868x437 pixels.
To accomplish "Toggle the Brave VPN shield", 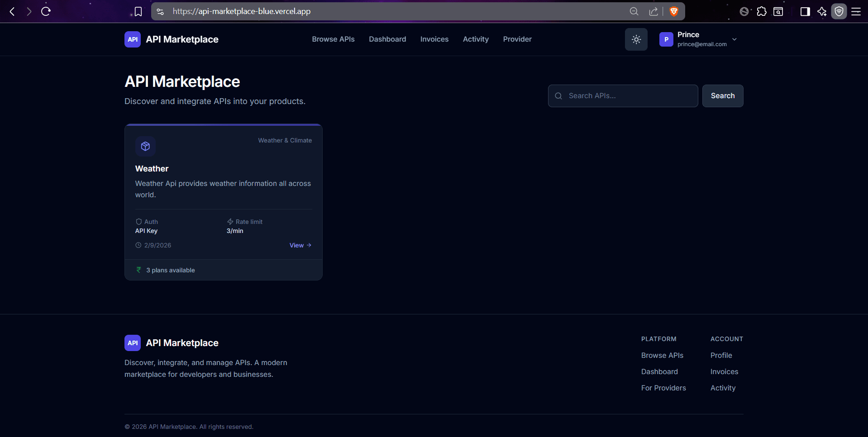I will [839, 11].
